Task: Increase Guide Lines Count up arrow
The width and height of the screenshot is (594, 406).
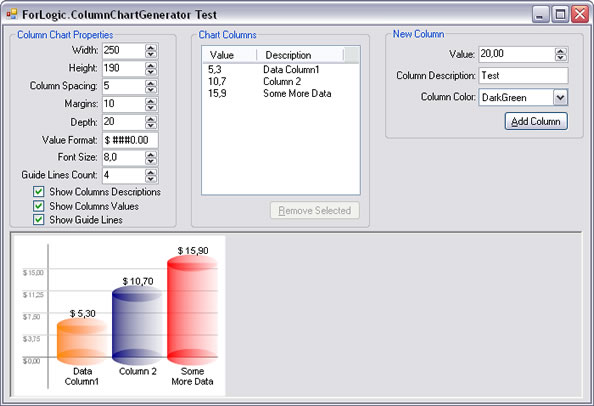Action: 151,172
